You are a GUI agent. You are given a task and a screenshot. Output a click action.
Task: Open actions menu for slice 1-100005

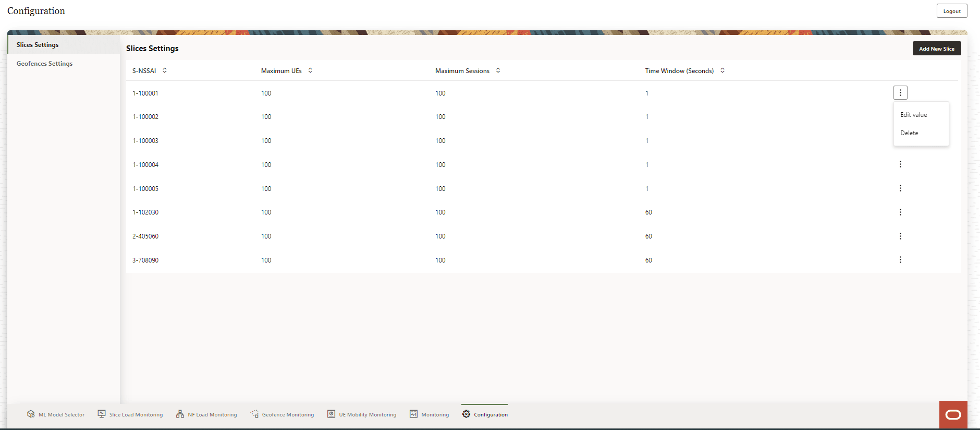click(x=900, y=188)
